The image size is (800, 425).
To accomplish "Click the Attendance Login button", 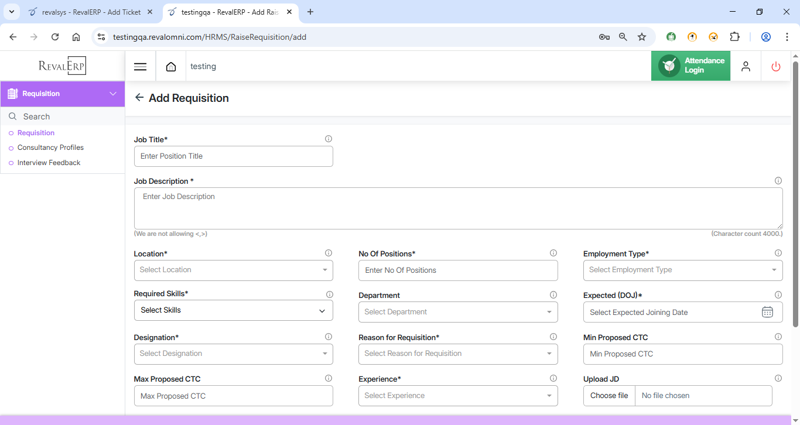I will (x=690, y=66).
